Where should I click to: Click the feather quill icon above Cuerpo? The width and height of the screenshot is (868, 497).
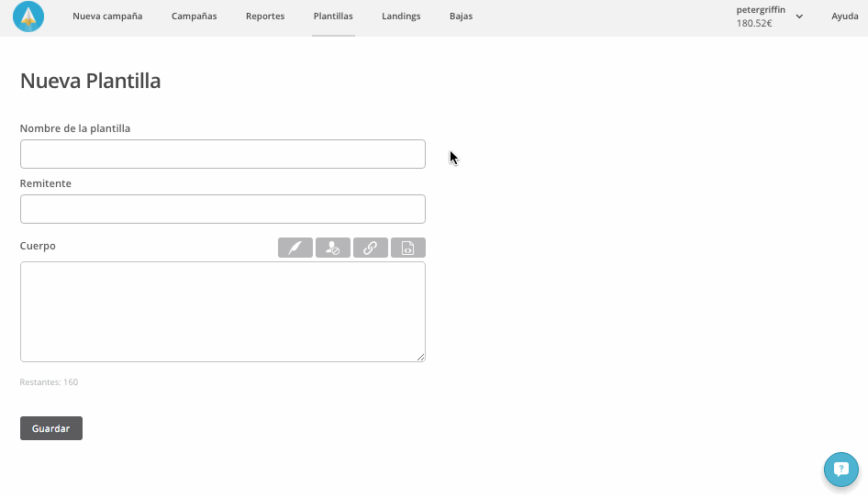point(295,248)
